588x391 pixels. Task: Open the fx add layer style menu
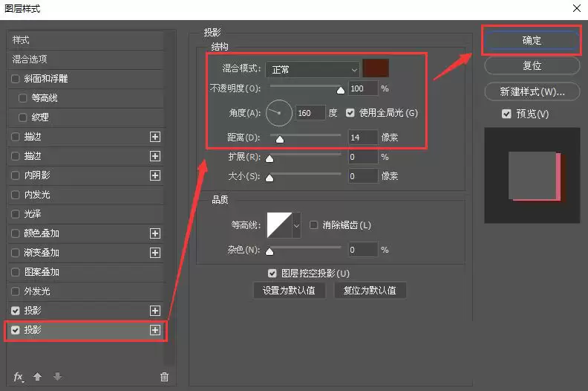[x=19, y=377]
